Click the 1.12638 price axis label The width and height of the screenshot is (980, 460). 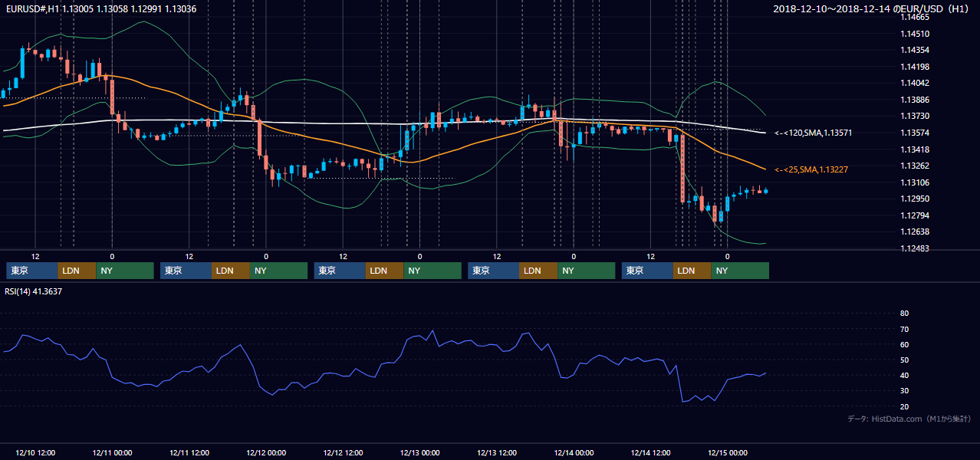coord(915,232)
